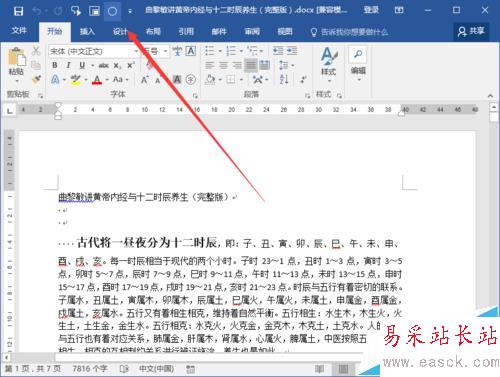
Task: Toggle Italic formatting
Action: (x=68, y=65)
